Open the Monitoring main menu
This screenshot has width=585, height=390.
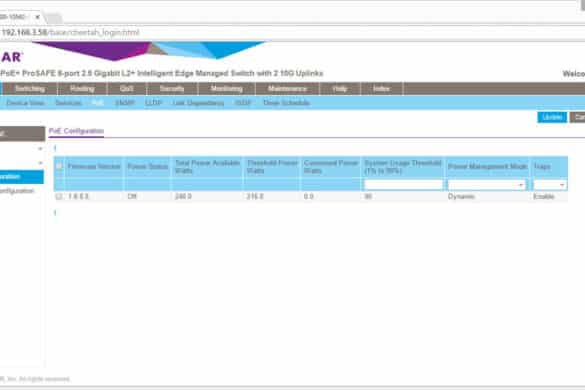(x=226, y=89)
